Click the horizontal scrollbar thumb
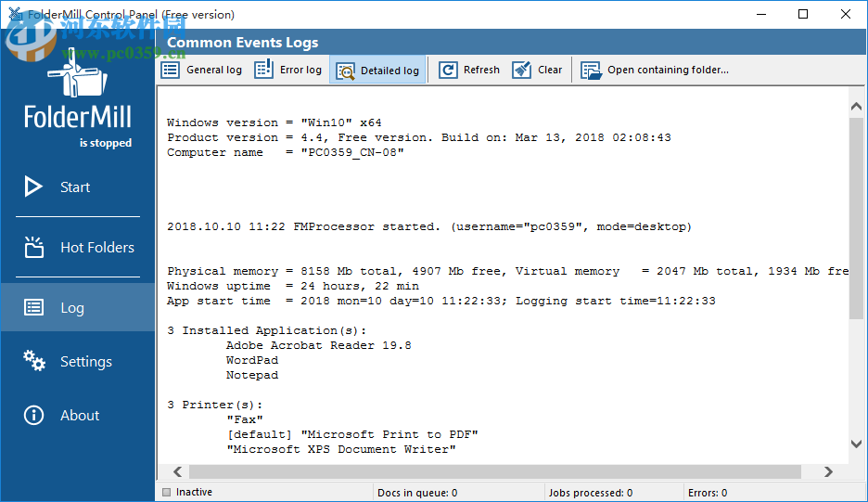 [x=495, y=471]
